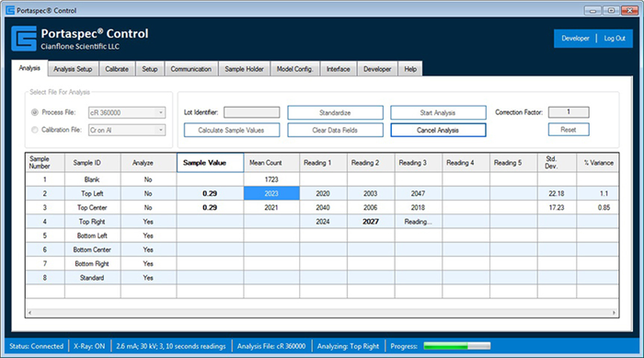Click the Sample Number column header
The height and width of the screenshot is (358, 644).
coord(45,163)
